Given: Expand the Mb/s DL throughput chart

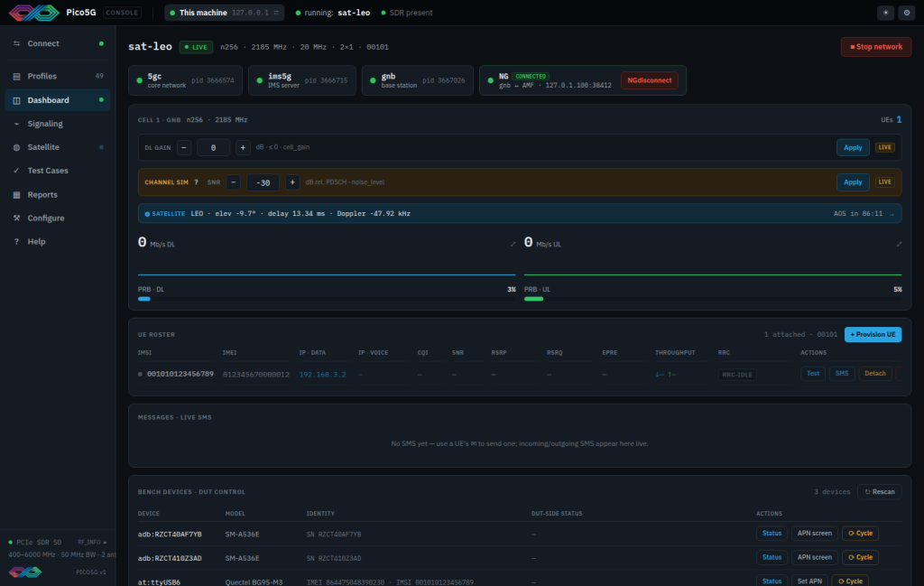Looking at the screenshot, I should point(513,244).
